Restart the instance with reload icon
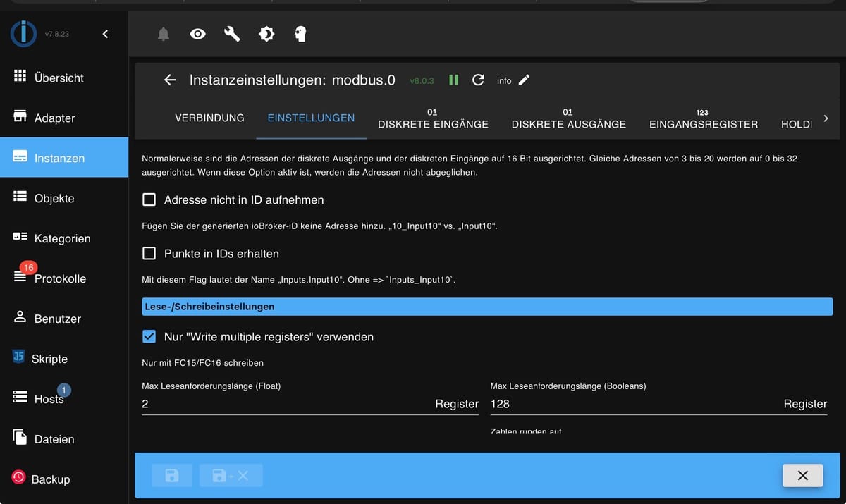846x504 pixels. pos(478,80)
